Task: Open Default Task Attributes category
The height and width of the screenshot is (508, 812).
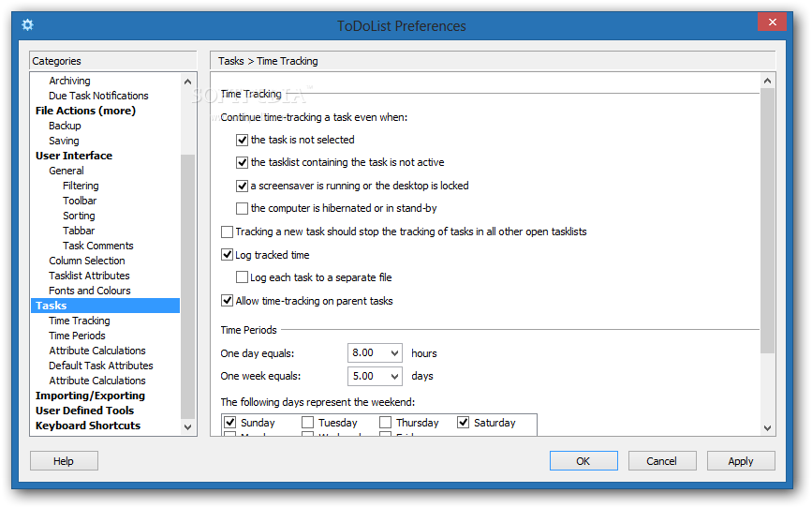Action: [x=101, y=366]
